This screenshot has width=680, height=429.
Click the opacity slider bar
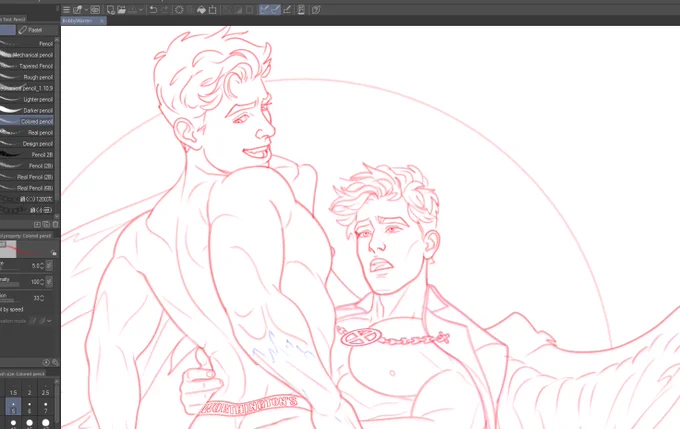(x=10, y=285)
